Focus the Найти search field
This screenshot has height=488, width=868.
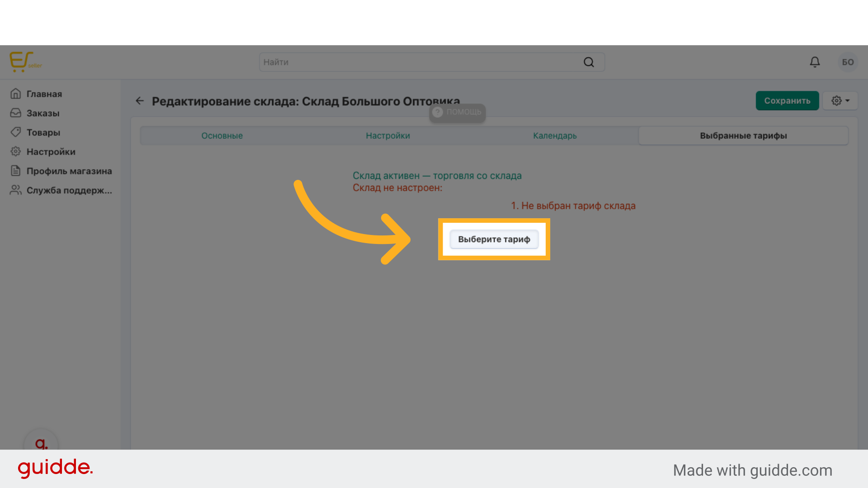coord(420,62)
